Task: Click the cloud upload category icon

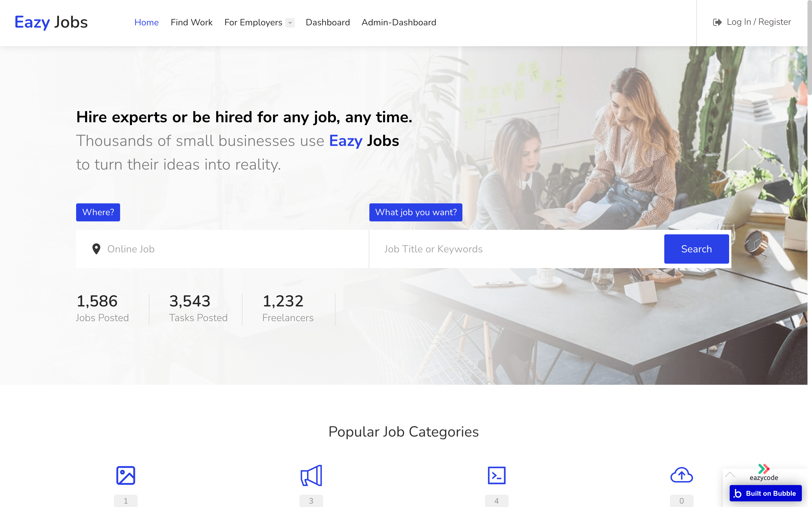Action: pyautogui.click(x=681, y=475)
